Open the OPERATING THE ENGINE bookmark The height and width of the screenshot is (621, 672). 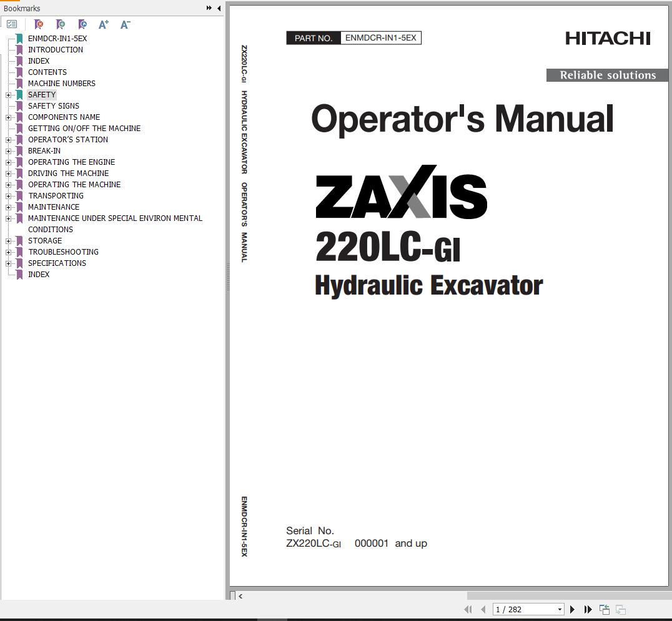point(72,162)
